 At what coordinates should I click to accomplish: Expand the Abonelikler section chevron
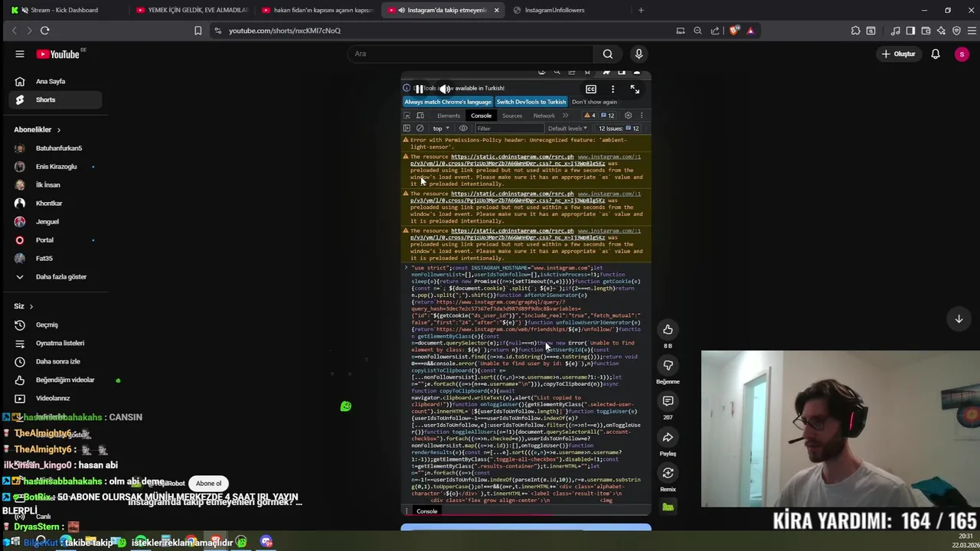pos(58,130)
